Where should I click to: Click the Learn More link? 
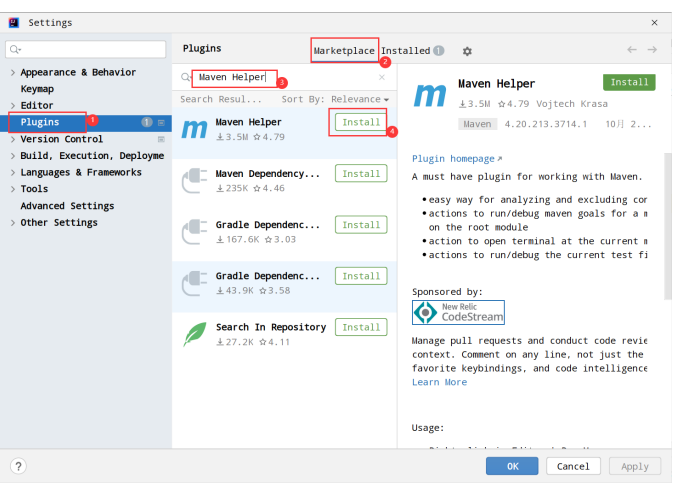point(439,382)
